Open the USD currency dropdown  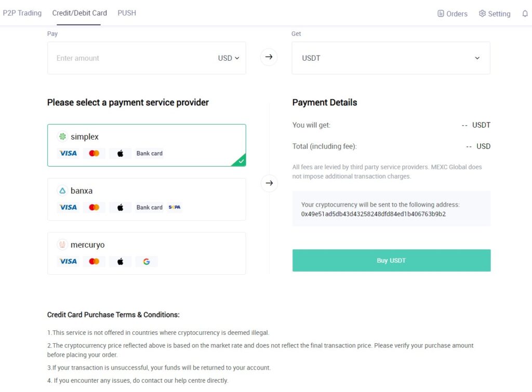click(229, 58)
